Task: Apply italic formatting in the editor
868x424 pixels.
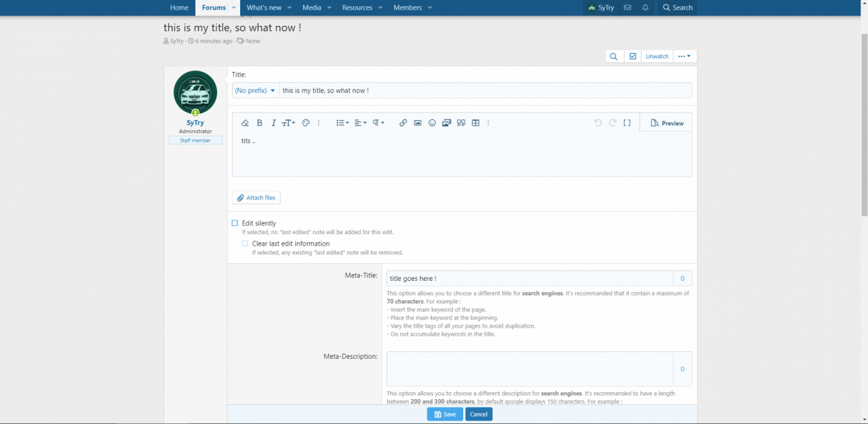Action: (x=273, y=123)
